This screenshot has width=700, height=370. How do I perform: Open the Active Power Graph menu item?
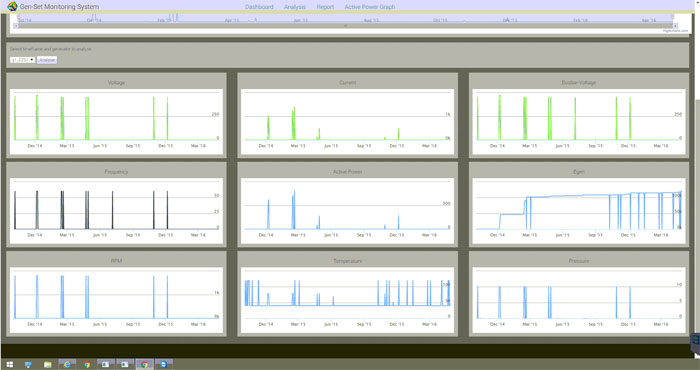[370, 7]
